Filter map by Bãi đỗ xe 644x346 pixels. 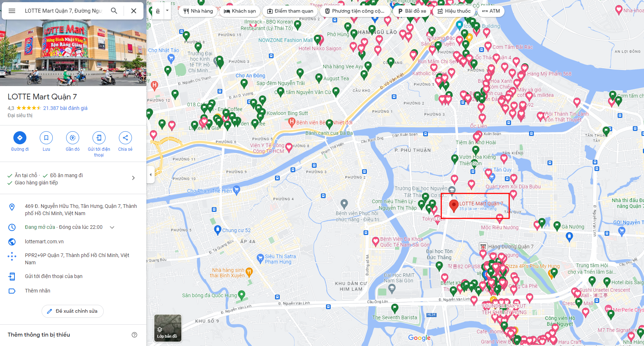click(x=412, y=11)
